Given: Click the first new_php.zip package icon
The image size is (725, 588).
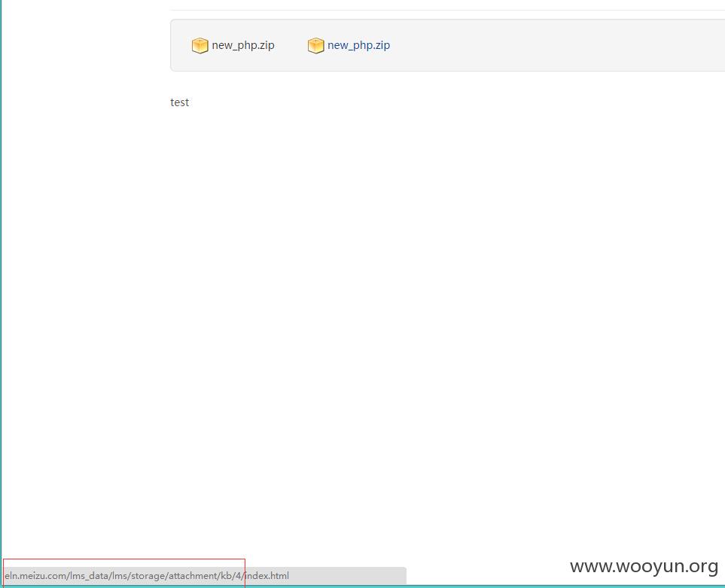Looking at the screenshot, I should [x=200, y=45].
